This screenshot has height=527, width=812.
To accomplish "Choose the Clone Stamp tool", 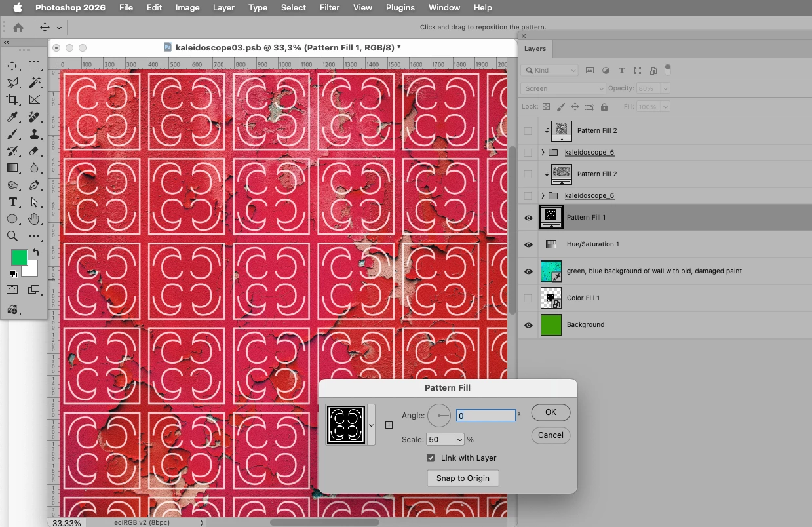I will coord(34,134).
